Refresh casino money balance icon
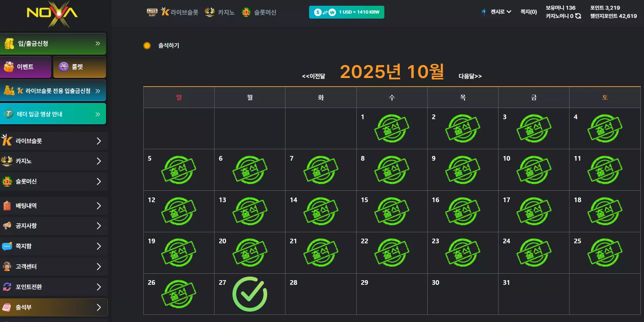The width and height of the screenshot is (644, 322). 578,16
